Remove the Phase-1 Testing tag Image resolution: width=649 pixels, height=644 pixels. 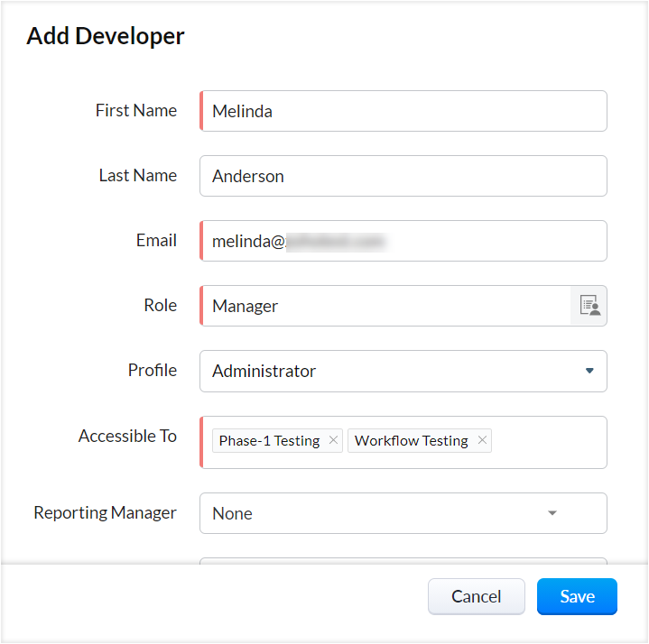point(333,440)
